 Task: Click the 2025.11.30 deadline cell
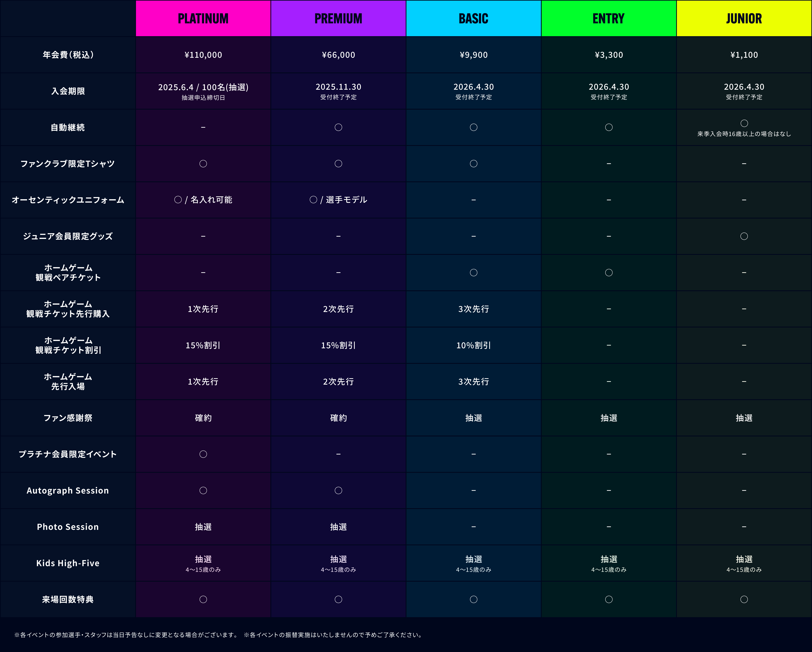pyautogui.click(x=338, y=91)
